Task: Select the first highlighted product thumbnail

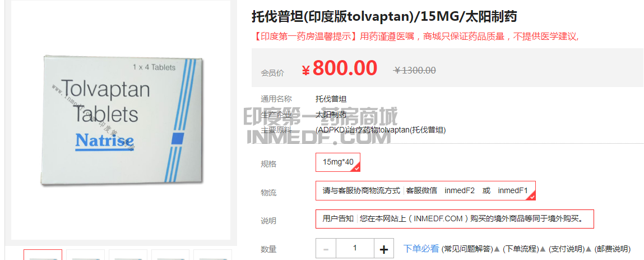Action: [43, 254]
